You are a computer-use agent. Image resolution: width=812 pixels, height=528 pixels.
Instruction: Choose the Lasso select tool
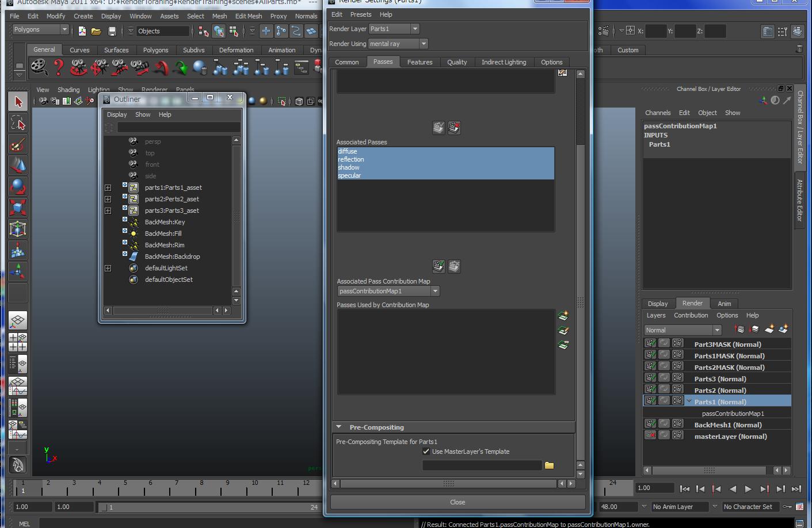(18, 123)
